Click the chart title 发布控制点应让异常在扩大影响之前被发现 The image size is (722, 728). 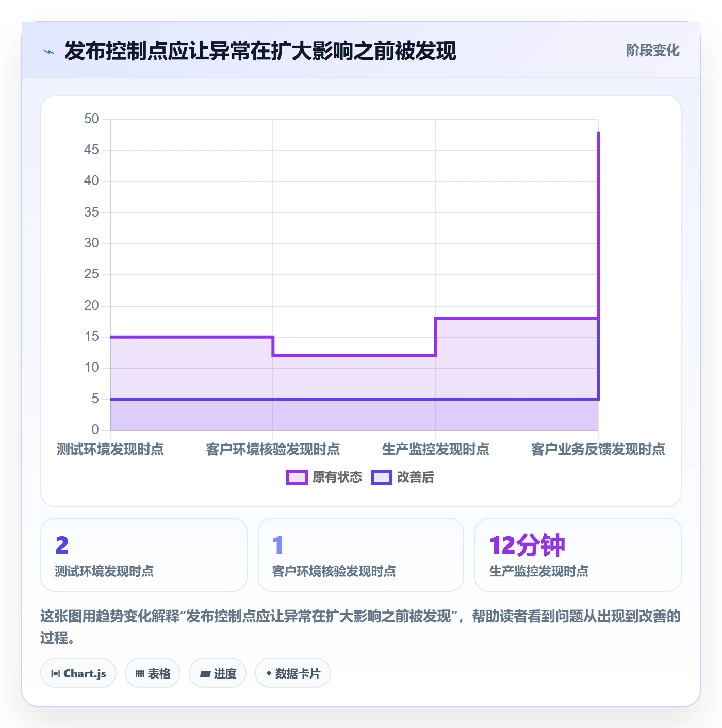[x=260, y=51]
